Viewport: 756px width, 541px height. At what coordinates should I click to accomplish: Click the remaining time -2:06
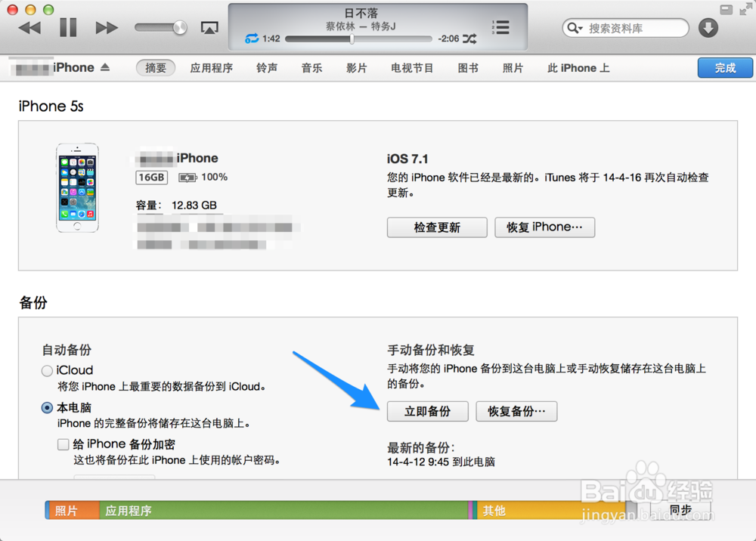click(448, 39)
